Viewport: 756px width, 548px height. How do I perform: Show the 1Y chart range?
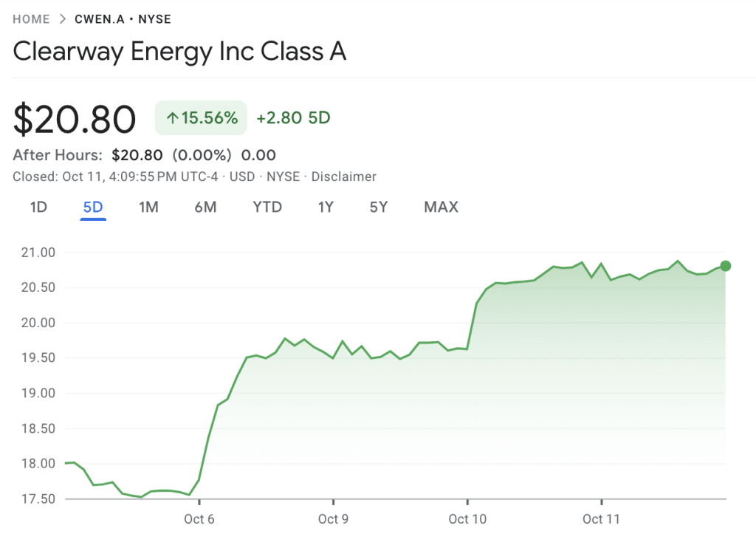point(326,207)
